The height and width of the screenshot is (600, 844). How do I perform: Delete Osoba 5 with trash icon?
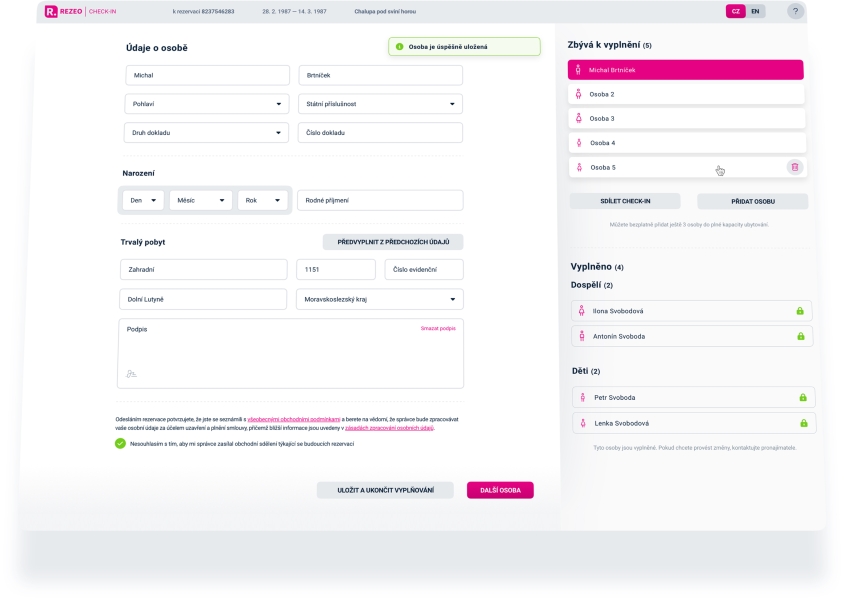794,167
